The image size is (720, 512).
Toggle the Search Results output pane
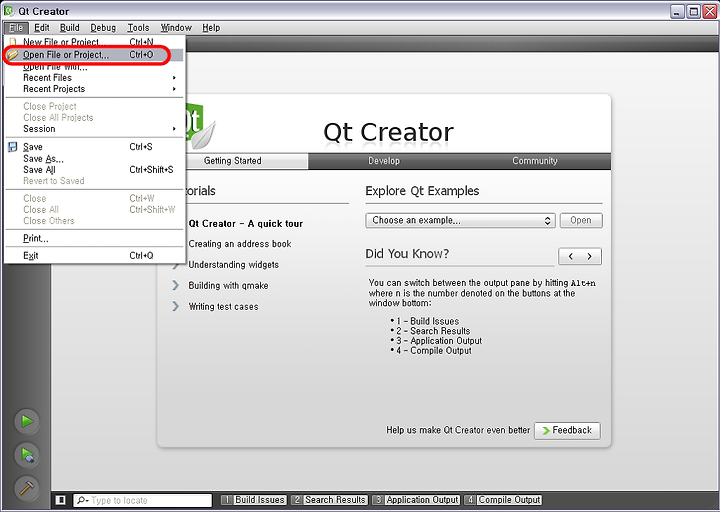point(330,500)
